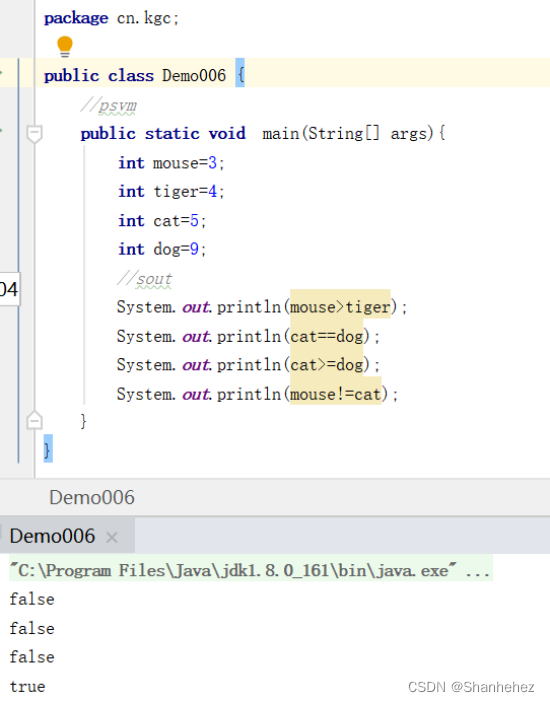The width and height of the screenshot is (550, 702).
Task: Click the java.exe command line in console
Action: (x=251, y=570)
